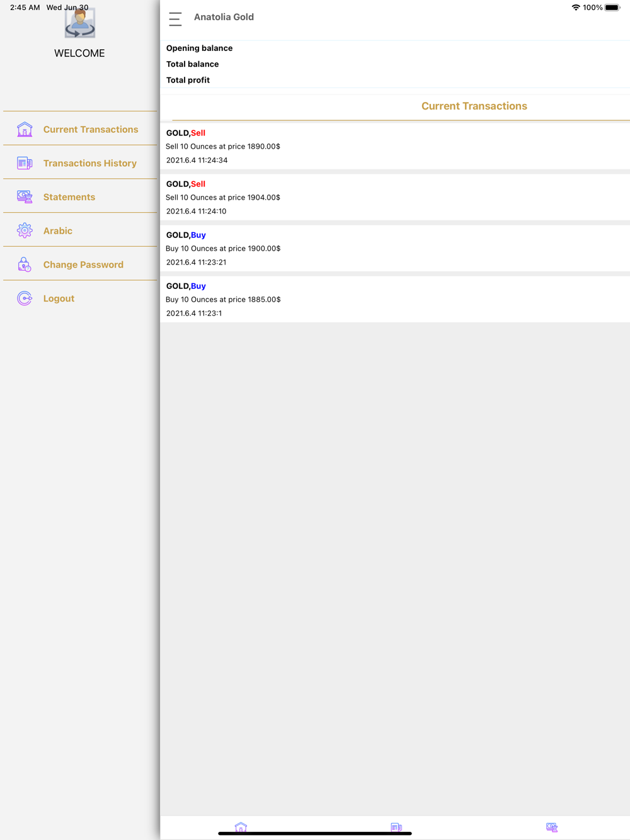Click the Total balance label

click(192, 64)
